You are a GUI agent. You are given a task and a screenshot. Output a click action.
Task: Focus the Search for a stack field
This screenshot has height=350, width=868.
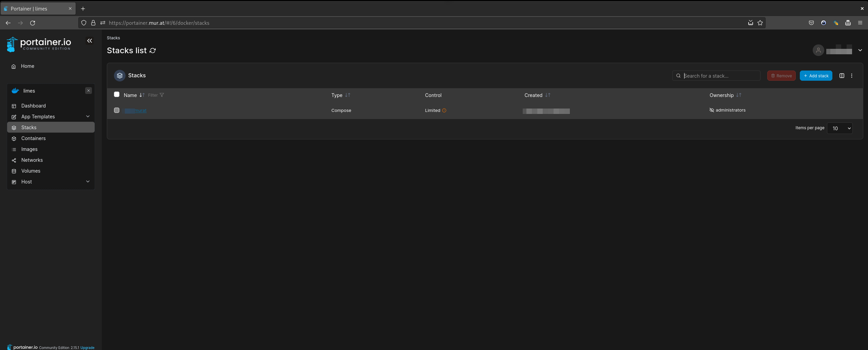(x=719, y=76)
